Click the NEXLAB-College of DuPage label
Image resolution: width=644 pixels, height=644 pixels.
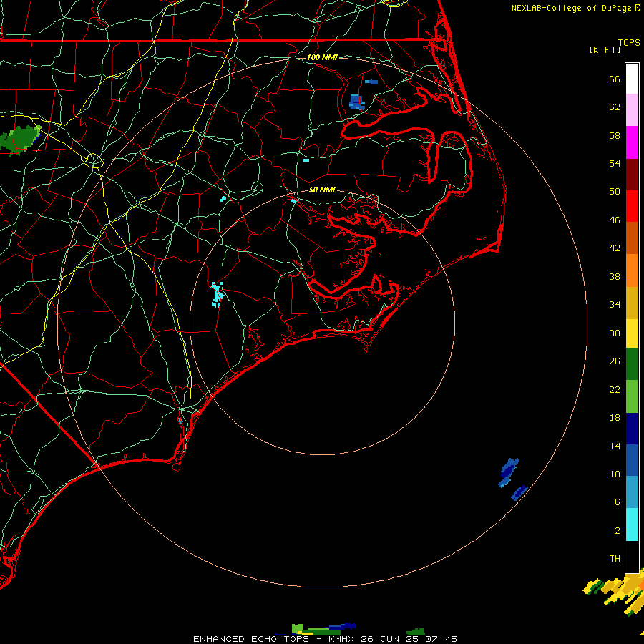(572, 8)
